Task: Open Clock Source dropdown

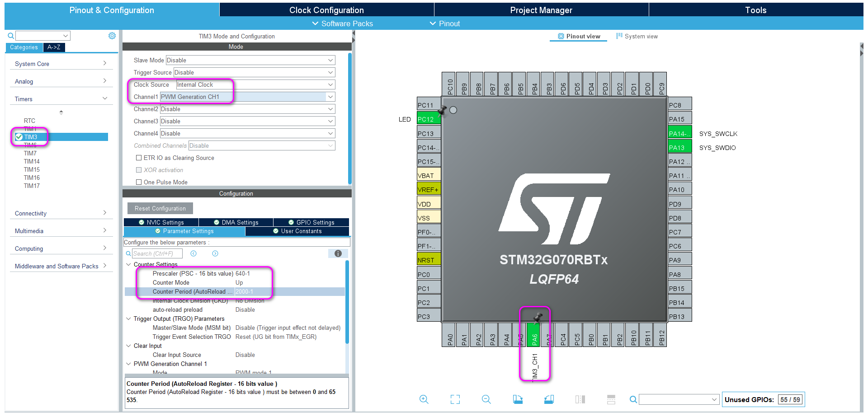Action: 255,84
